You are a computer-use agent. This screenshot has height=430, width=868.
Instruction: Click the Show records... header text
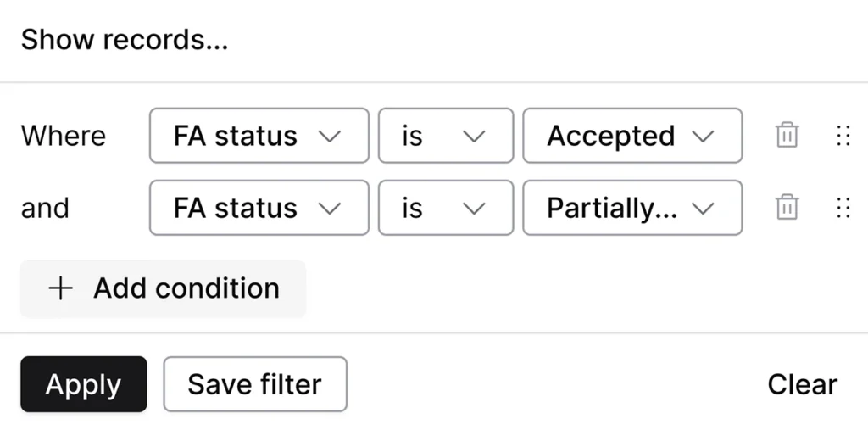click(124, 39)
